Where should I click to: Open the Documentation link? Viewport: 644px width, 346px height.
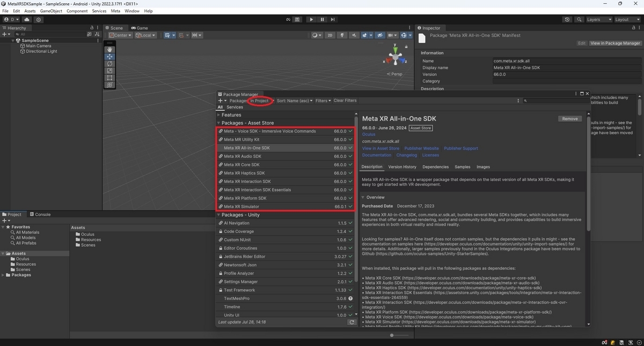pos(377,155)
